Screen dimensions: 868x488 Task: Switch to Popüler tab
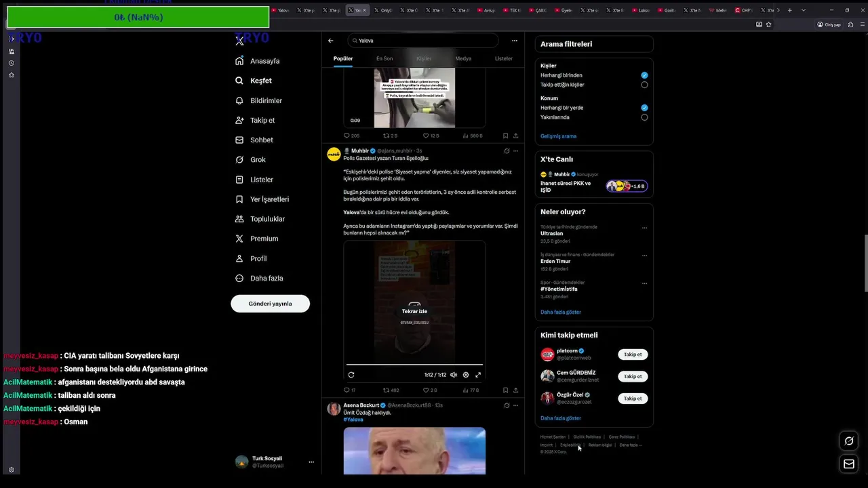[x=343, y=59]
